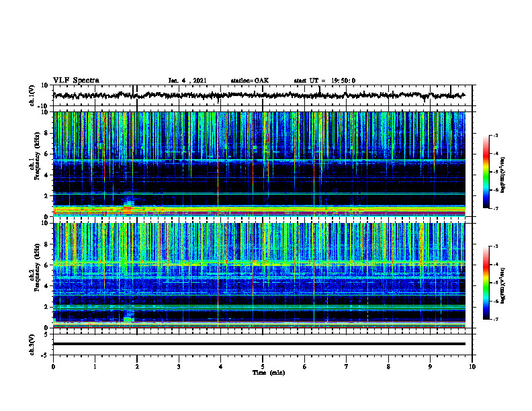The height and width of the screenshot is (411, 532).
Task: Click time axis tick label '6'
Action: point(305,367)
